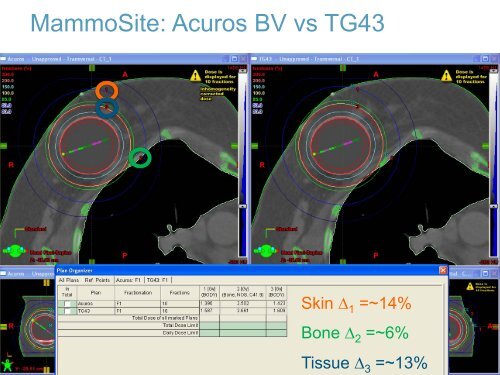This screenshot has height=375, width=500.
Task: Switch to the Ref. Points tab
Action: (97, 280)
